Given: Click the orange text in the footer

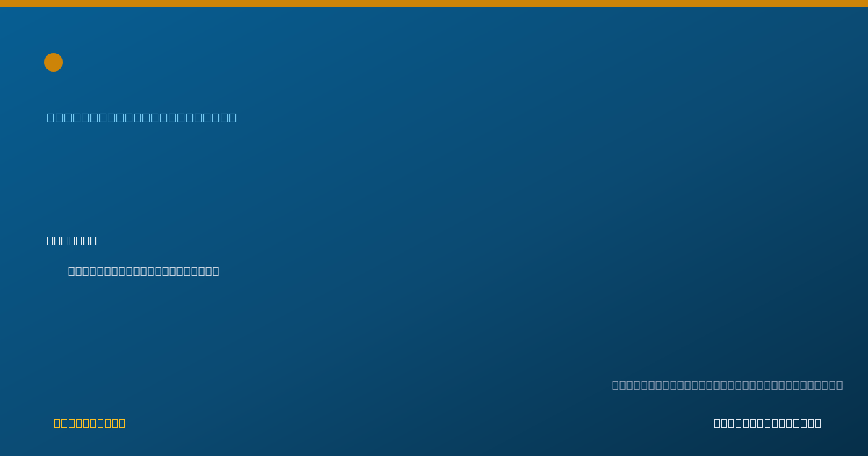Looking at the screenshot, I should tap(90, 423).
